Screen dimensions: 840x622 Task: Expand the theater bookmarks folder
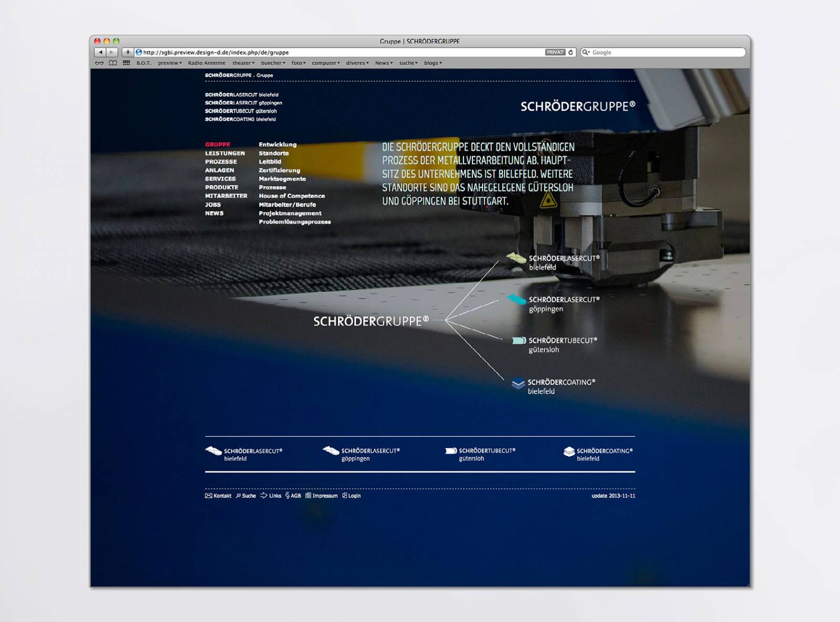click(x=244, y=63)
